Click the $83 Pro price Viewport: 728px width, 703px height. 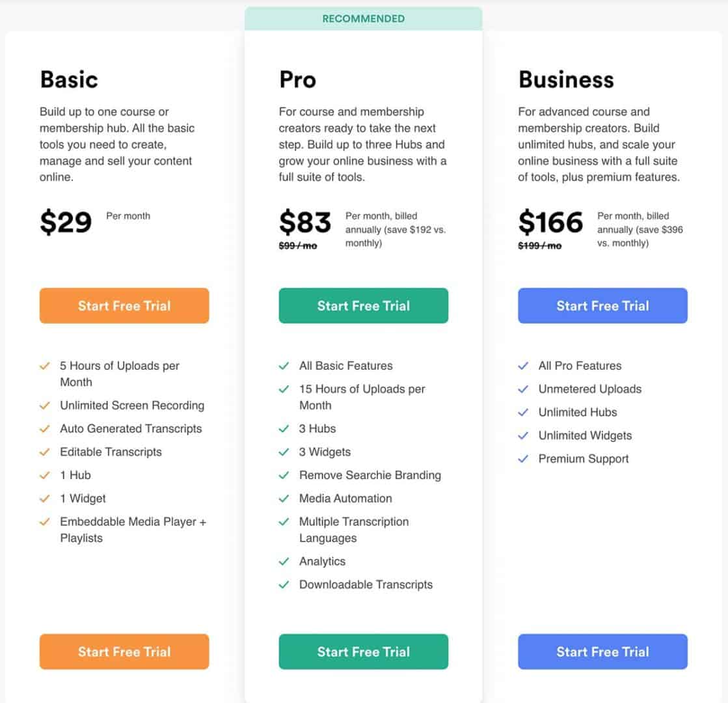(305, 222)
